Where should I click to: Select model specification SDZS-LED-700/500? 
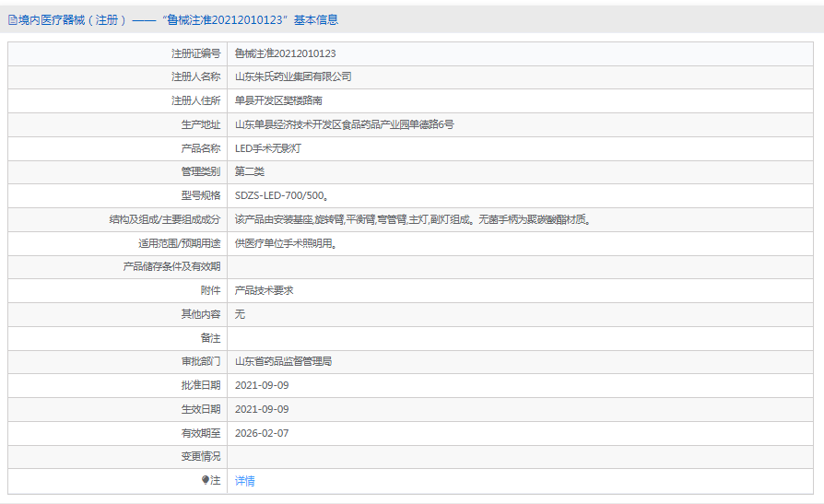tap(282, 195)
